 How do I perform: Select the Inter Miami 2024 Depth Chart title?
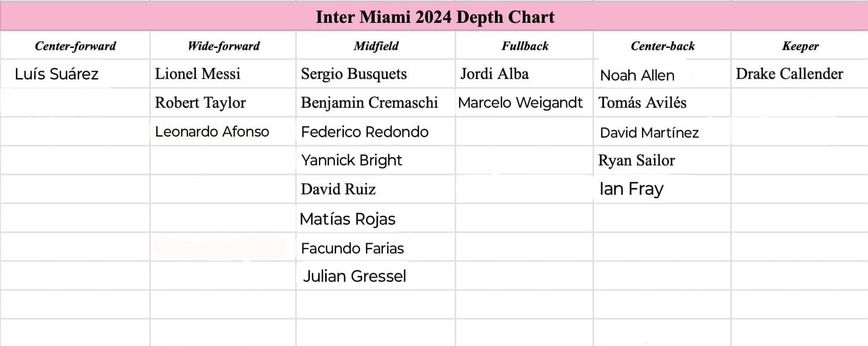(x=435, y=17)
